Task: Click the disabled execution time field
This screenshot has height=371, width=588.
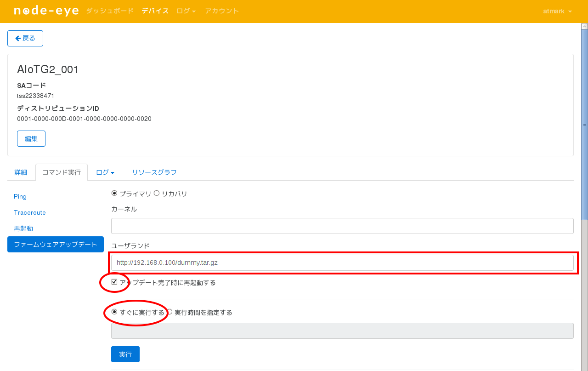Action: tap(342, 331)
